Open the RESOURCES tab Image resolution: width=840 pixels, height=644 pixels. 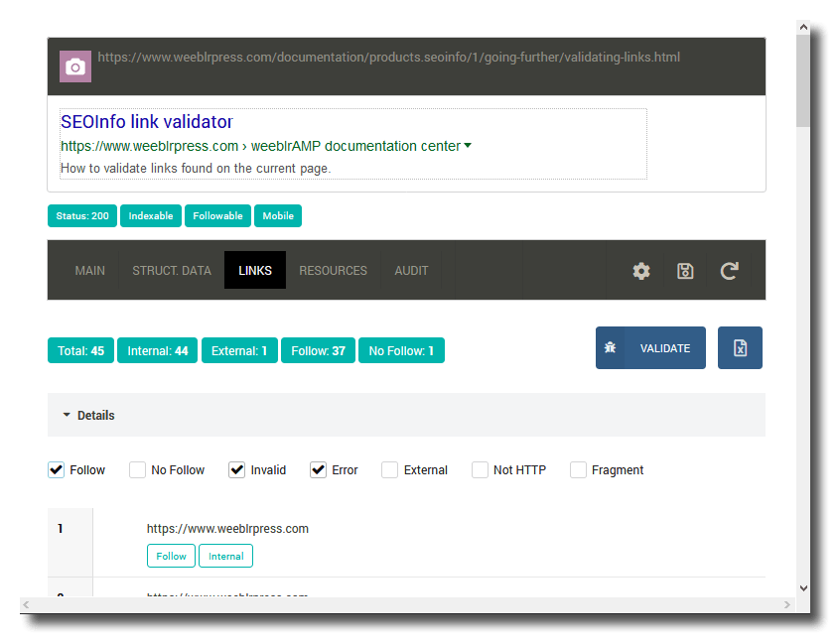coord(334,271)
